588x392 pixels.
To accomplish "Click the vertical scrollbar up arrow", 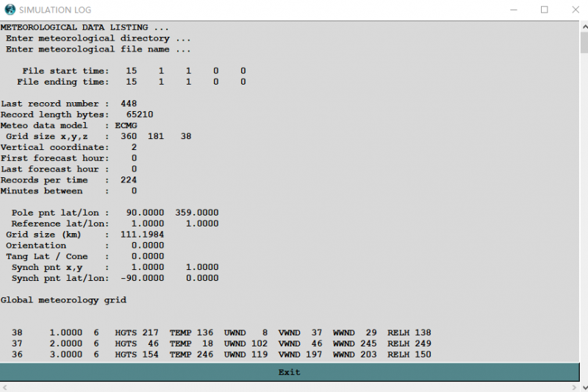I will [584, 27].
